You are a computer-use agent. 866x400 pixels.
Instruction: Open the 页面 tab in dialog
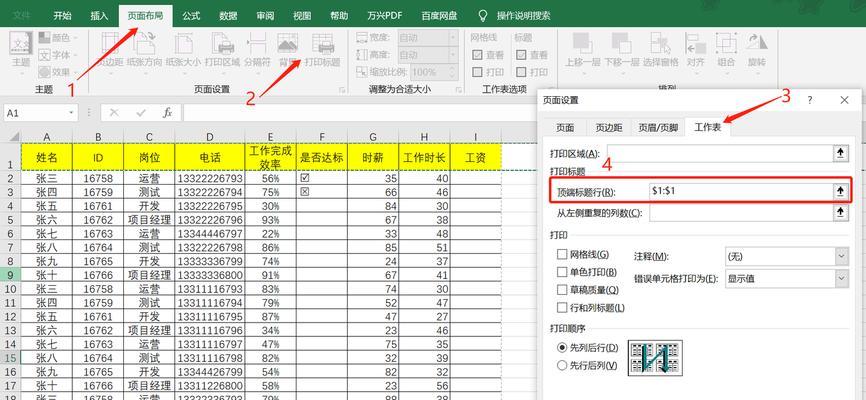click(x=564, y=127)
